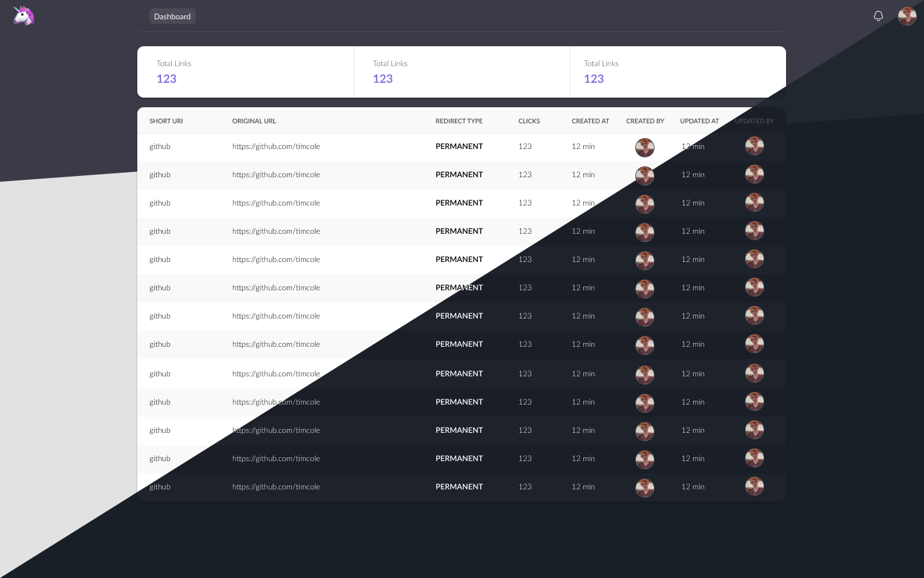Click the last row's github short URI
Viewport: 924px width, 578px height.
160,487
